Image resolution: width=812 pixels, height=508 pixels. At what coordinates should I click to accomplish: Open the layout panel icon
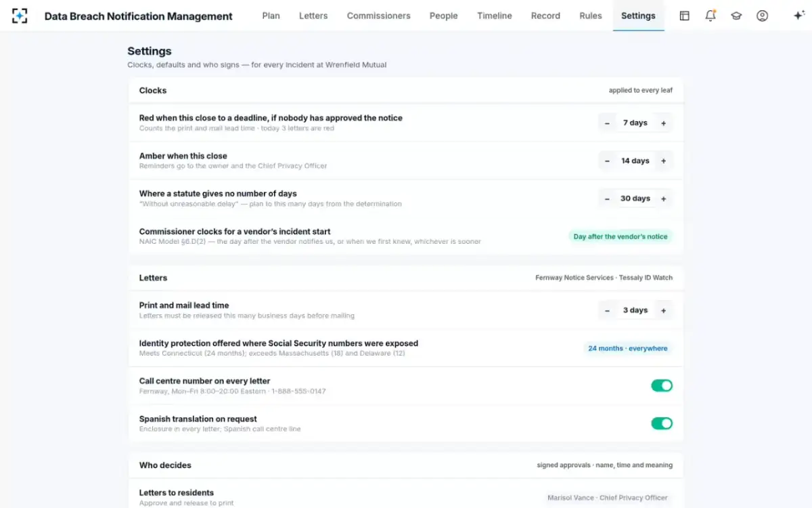pos(684,16)
